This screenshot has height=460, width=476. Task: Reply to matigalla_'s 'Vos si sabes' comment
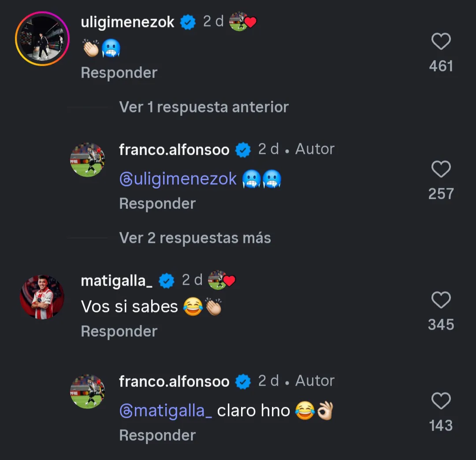click(119, 331)
